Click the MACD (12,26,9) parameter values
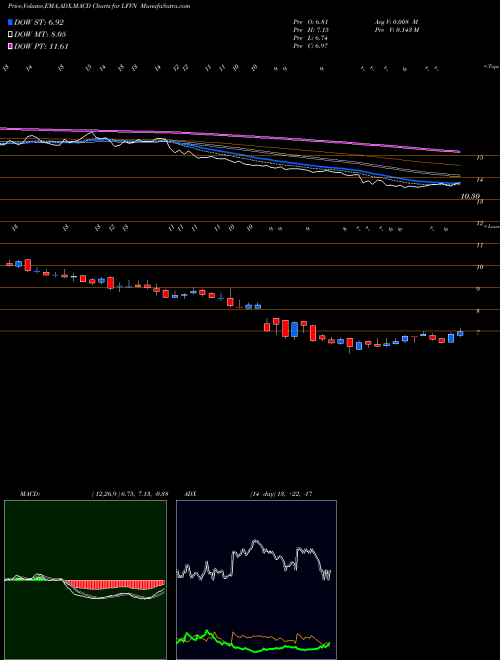 pos(129,494)
